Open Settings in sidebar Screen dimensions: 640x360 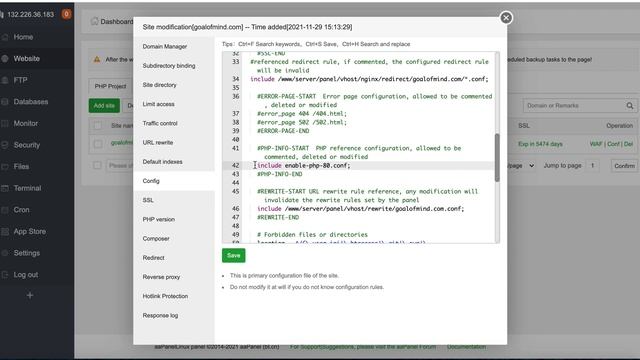(x=27, y=253)
